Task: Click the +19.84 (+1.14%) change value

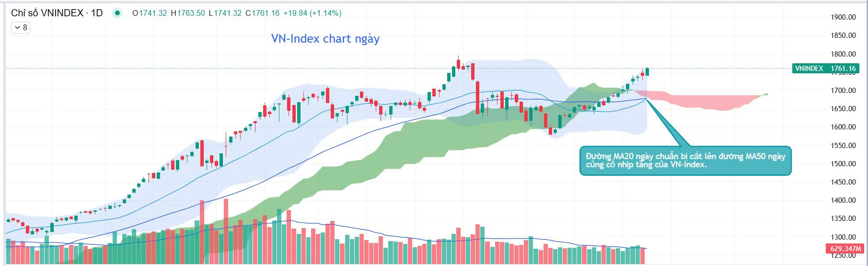Action: click(312, 13)
